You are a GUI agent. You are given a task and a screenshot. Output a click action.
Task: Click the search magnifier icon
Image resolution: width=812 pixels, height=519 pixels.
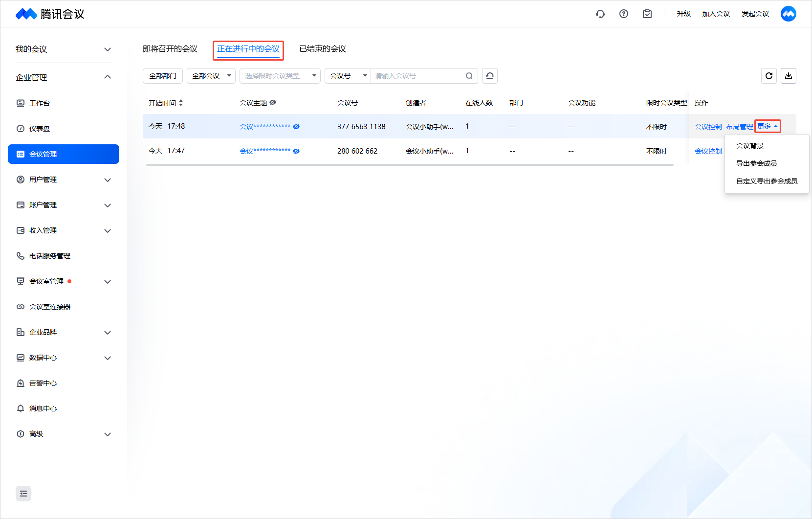(469, 76)
